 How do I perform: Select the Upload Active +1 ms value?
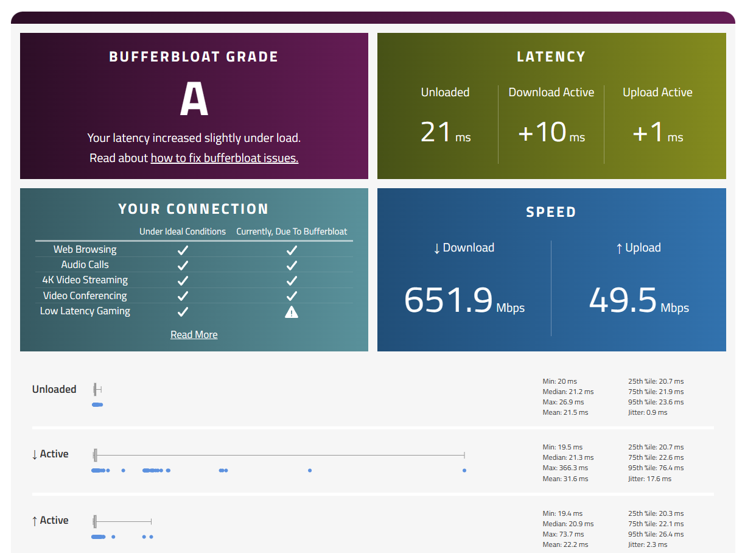pos(657,132)
